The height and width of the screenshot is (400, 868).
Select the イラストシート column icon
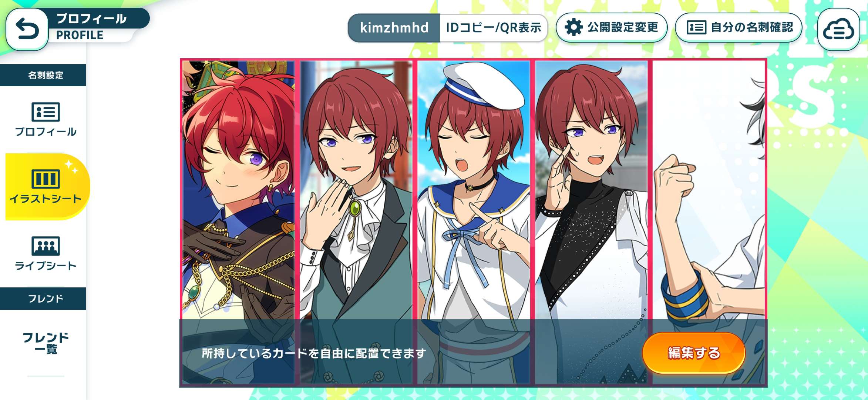click(46, 179)
